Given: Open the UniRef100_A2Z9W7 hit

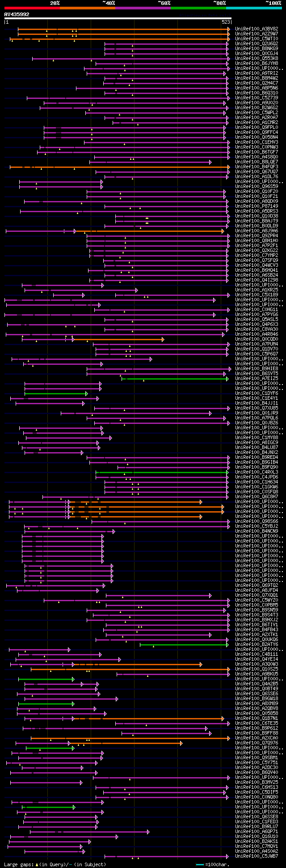Looking at the screenshot, I should pos(257,34).
